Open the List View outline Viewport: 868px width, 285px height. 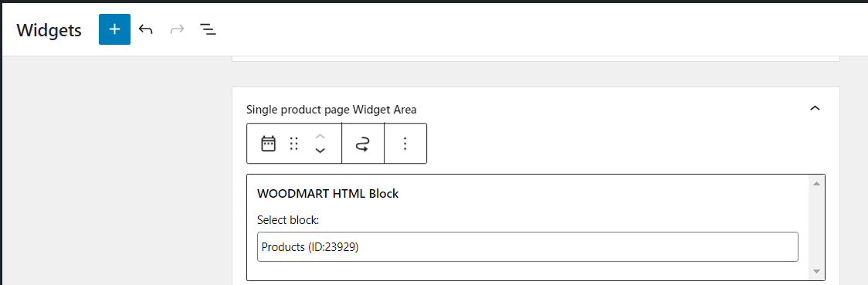[x=209, y=29]
